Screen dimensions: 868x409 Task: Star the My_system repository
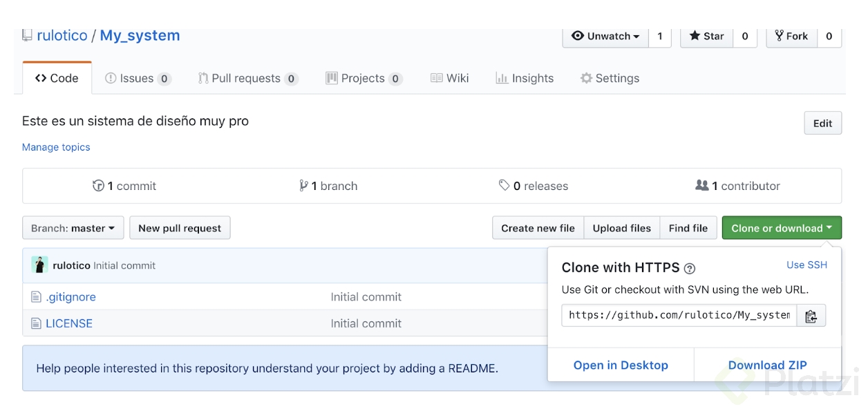706,36
